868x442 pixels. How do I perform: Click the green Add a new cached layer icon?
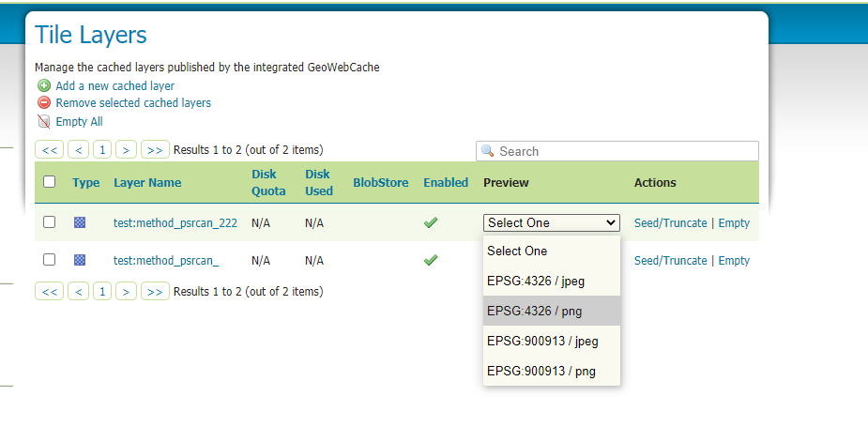click(x=43, y=85)
